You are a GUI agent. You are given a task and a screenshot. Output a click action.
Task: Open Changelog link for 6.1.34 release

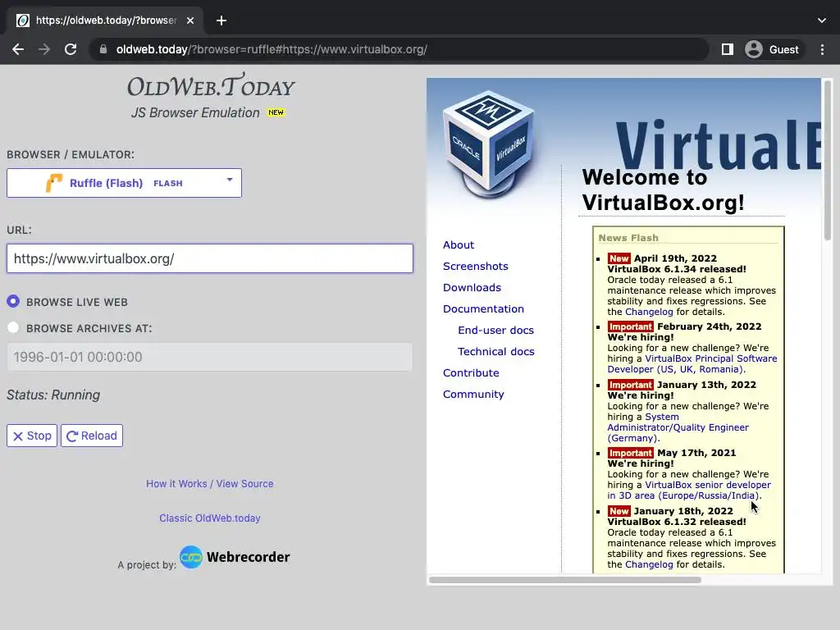click(x=649, y=312)
